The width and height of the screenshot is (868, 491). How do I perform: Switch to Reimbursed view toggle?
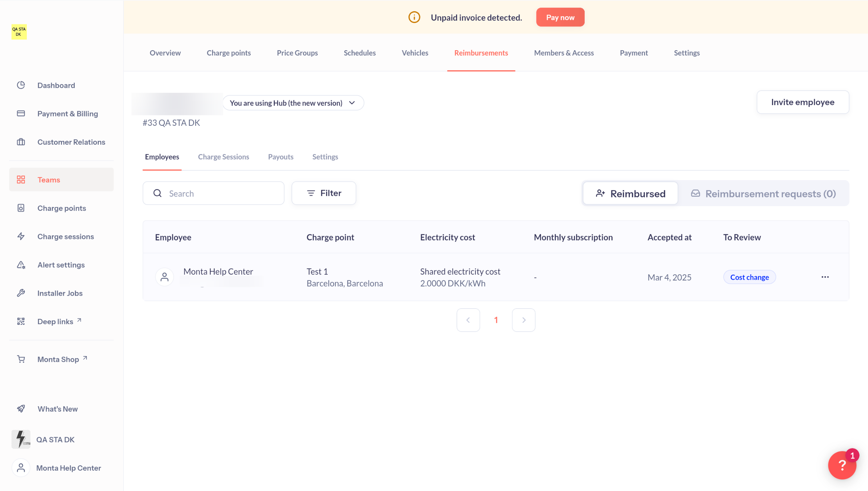[x=630, y=193]
